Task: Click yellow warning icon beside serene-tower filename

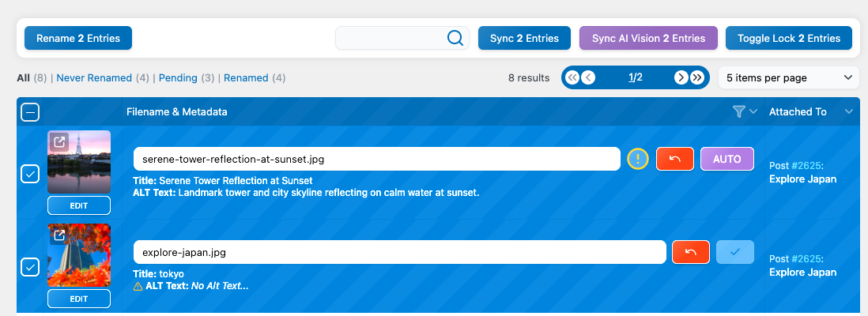Action: click(x=638, y=159)
